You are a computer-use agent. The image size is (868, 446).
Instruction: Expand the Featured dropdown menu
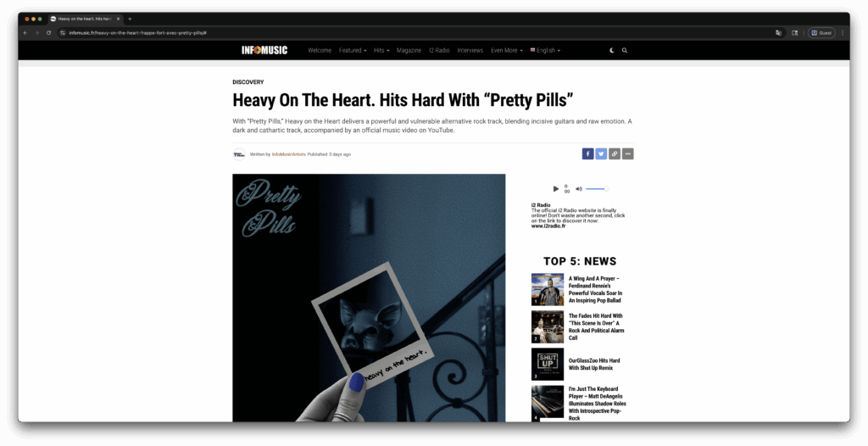(353, 50)
